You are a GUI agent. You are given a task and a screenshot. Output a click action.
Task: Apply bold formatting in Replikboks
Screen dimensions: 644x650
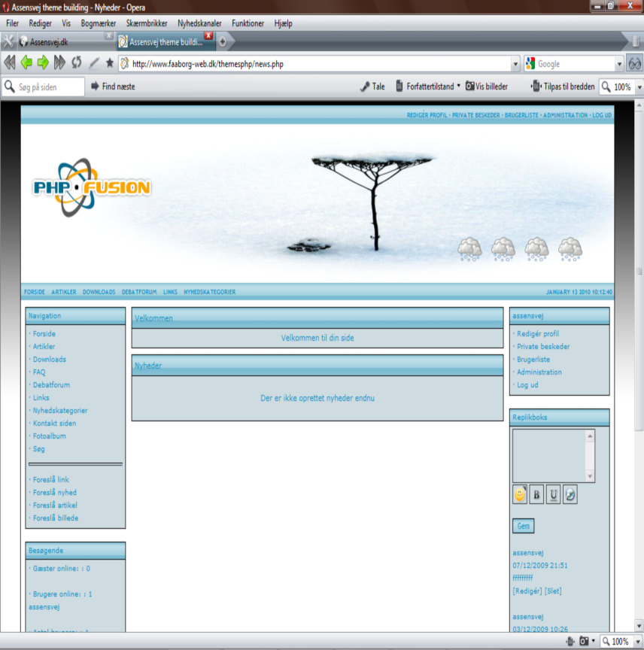(536, 494)
